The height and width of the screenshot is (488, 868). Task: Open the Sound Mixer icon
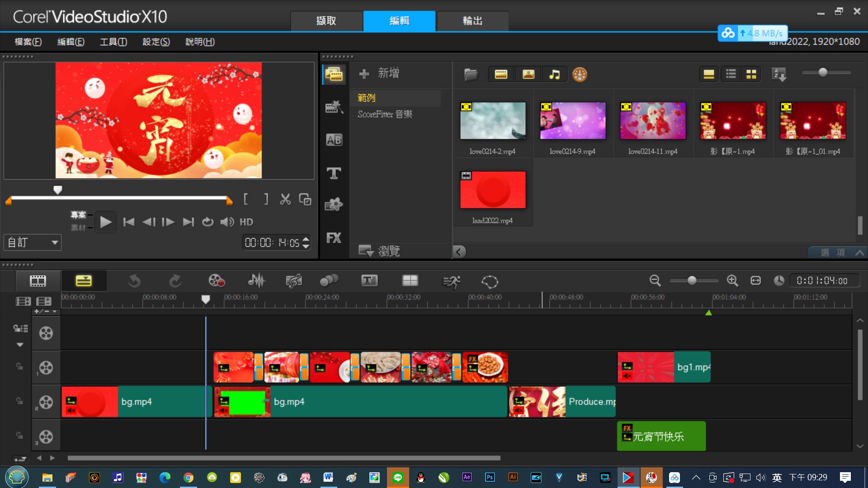[x=256, y=281]
